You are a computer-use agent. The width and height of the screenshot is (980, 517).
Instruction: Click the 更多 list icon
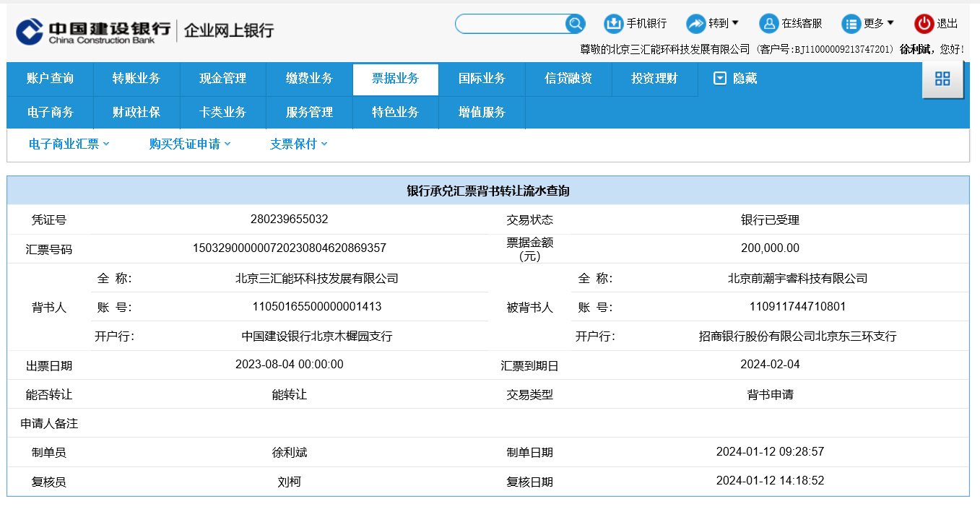click(851, 24)
